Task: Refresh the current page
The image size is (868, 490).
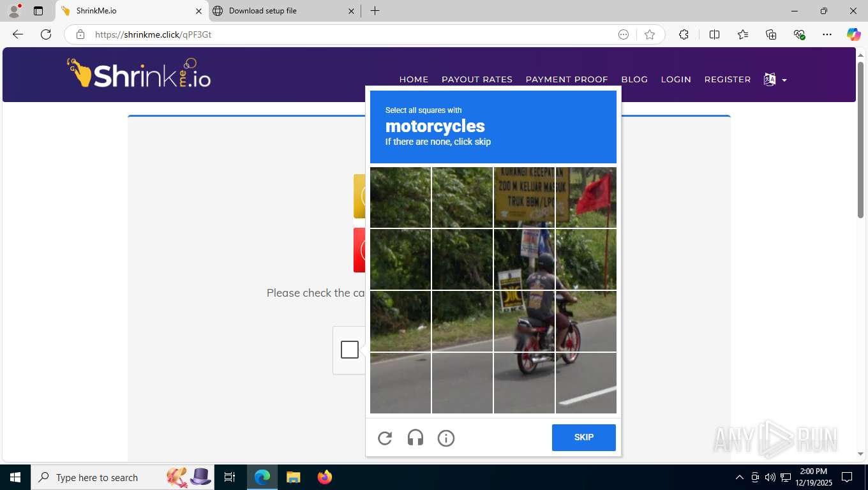Action: (x=46, y=34)
